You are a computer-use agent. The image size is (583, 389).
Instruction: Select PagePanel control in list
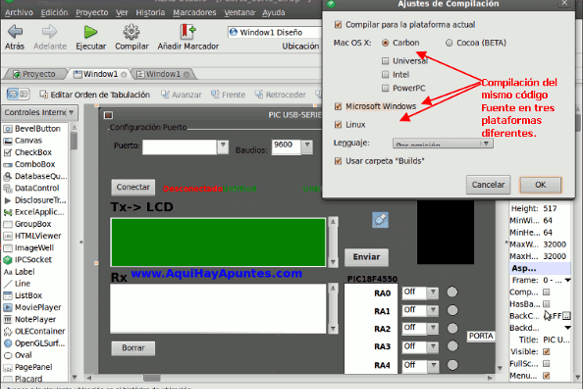(x=28, y=367)
